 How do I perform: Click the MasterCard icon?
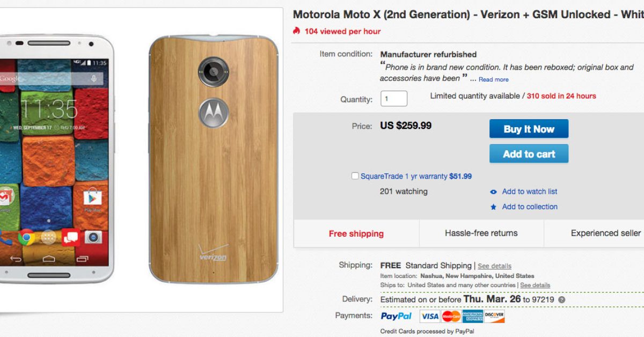pos(451,317)
